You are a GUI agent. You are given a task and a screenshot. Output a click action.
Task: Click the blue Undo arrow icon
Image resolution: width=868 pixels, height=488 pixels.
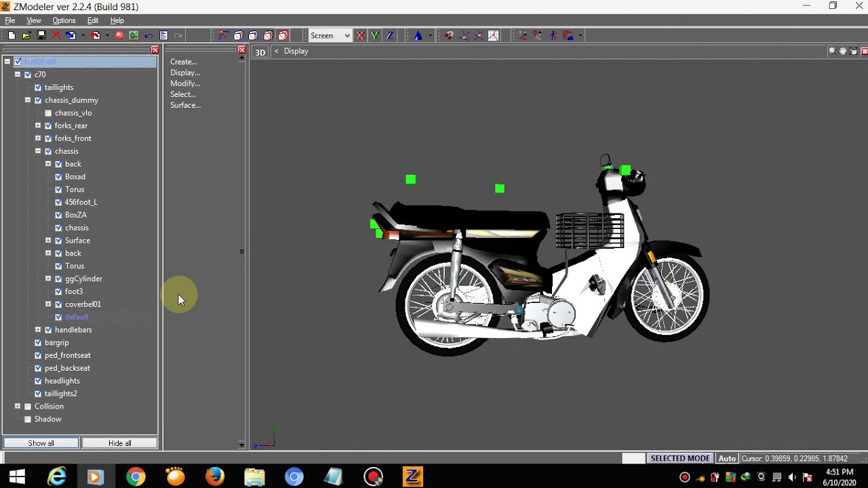pos(149,36)
